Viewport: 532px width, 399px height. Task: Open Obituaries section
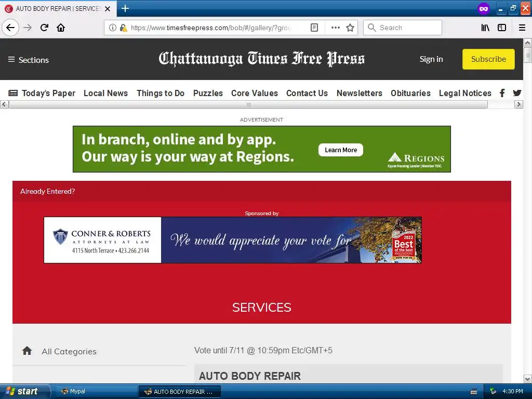click(x=410, y=93)
